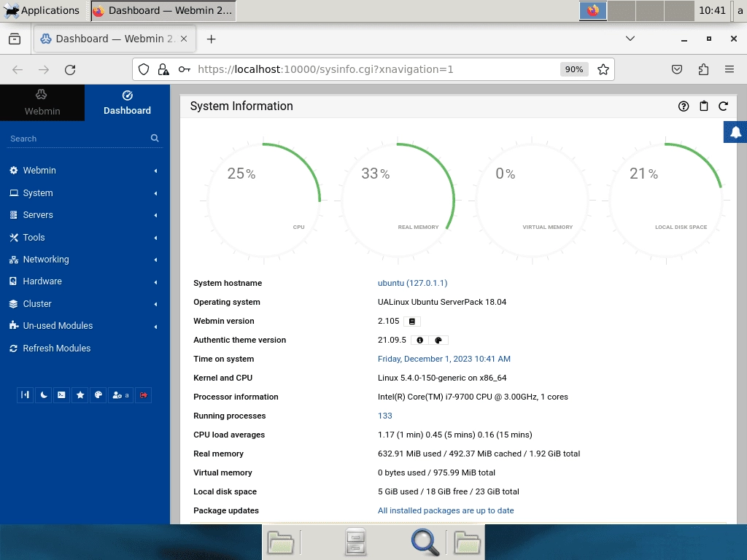This screenshot has height=560, width=747.
Task: Open the Authentic theme palette icon
Action: pos(438,340)
